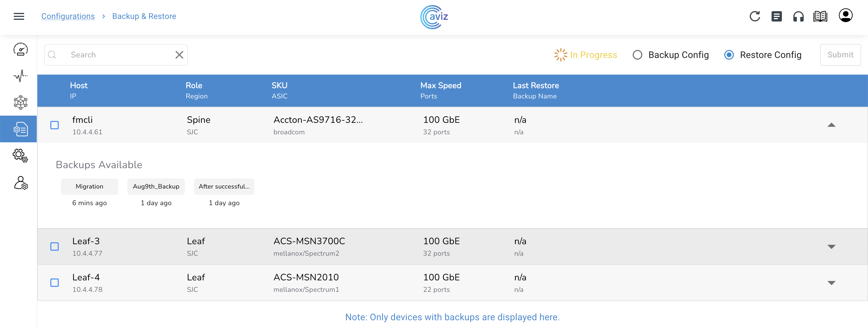Collapse the fmcli backups row
868x330 pixels.
pos(831,125)
